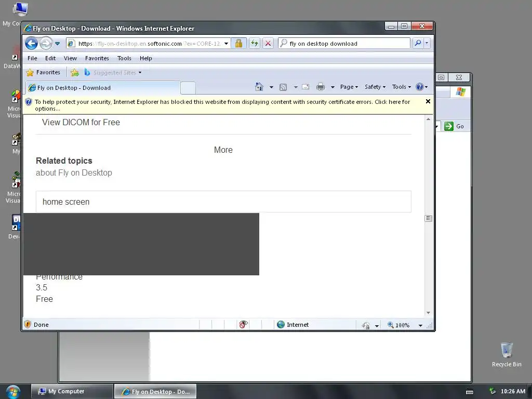The width and height of the screenshot is (532, 399).
Task: Expand the zoom level dropdown arrow
Action: 420,325
